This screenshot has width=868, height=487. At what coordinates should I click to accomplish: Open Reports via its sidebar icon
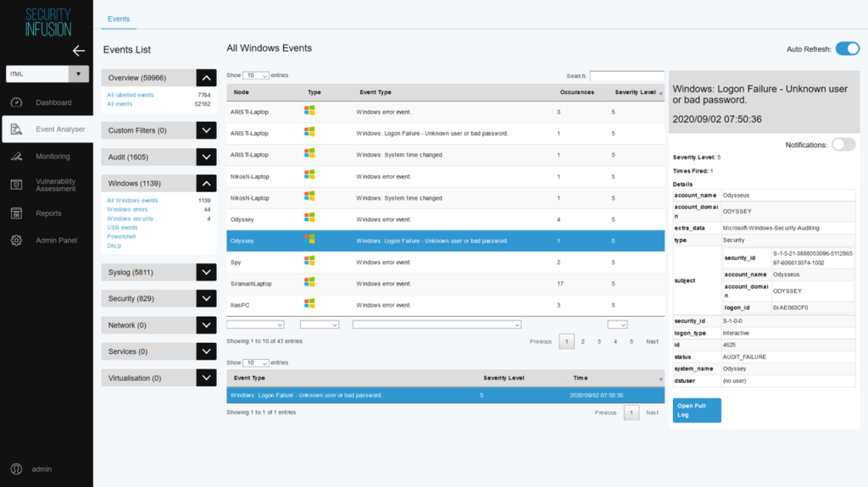tap(16, 213)
